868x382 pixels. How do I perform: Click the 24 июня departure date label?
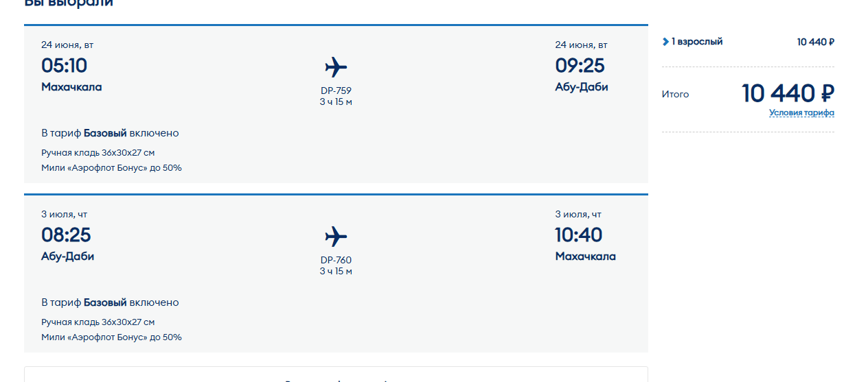(67, 45)
